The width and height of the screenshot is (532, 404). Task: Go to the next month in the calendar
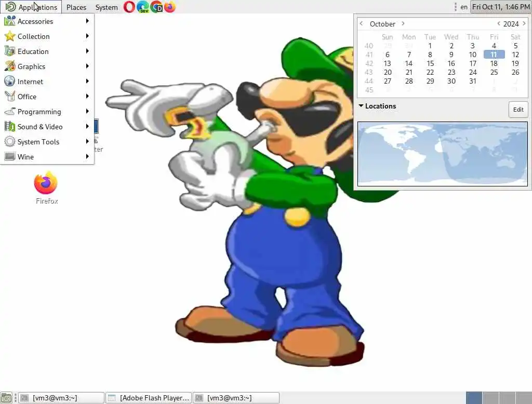coord(403,23)
